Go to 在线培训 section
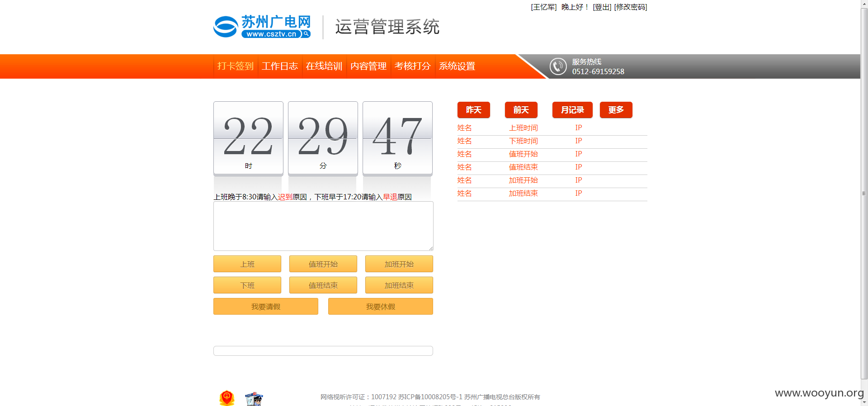Viewport: 868px width, 406px height. point(324,66)
